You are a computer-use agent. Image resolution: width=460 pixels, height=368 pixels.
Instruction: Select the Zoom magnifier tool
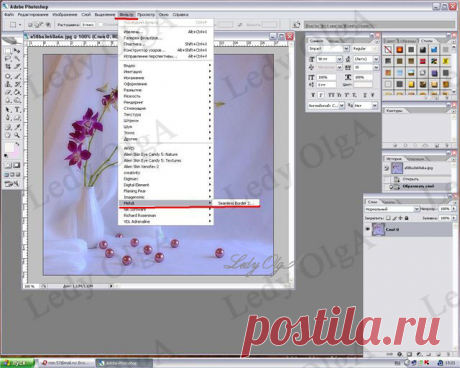coord(17,135)
